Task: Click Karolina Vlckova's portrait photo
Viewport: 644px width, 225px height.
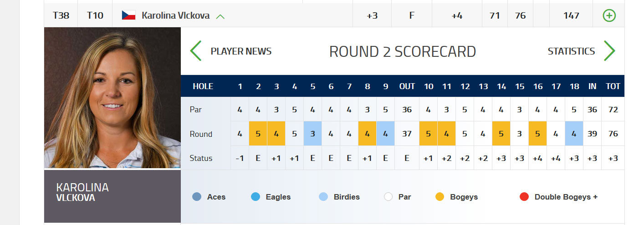Action: [112, 98]
